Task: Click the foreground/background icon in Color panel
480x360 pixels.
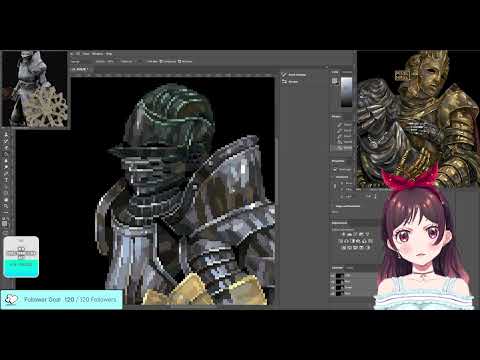Action: tap(335, 81)
